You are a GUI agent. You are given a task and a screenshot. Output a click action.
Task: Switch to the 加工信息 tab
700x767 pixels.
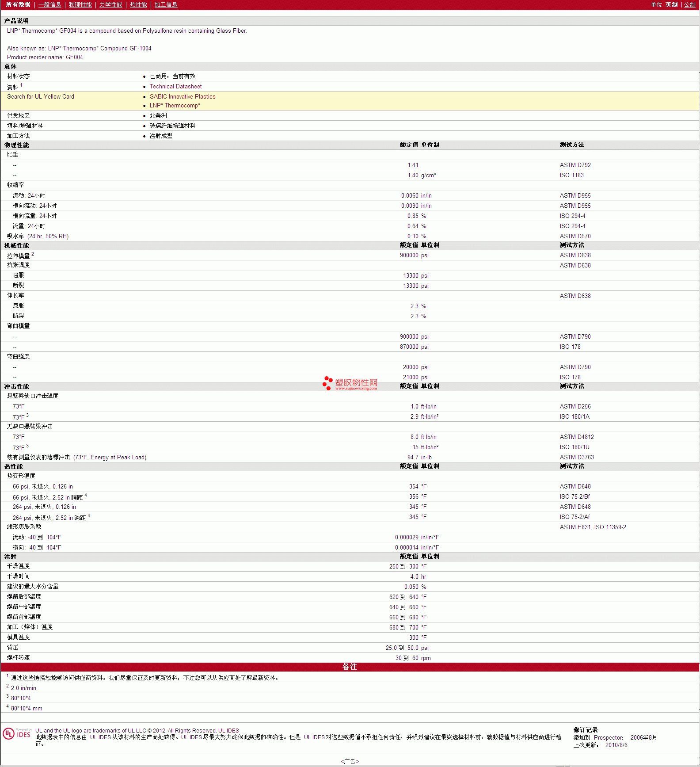(166, 5)
